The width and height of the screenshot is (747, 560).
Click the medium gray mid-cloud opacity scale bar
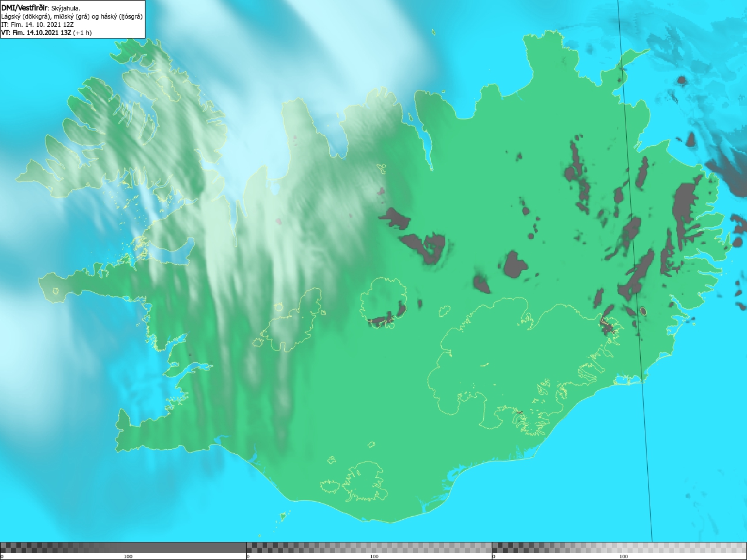(369, 548)
